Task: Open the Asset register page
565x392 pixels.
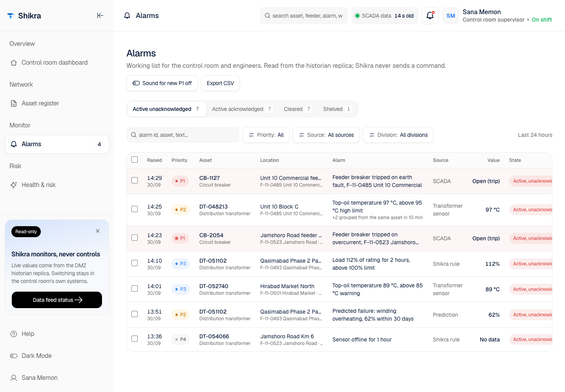Action: coord(57,103)
